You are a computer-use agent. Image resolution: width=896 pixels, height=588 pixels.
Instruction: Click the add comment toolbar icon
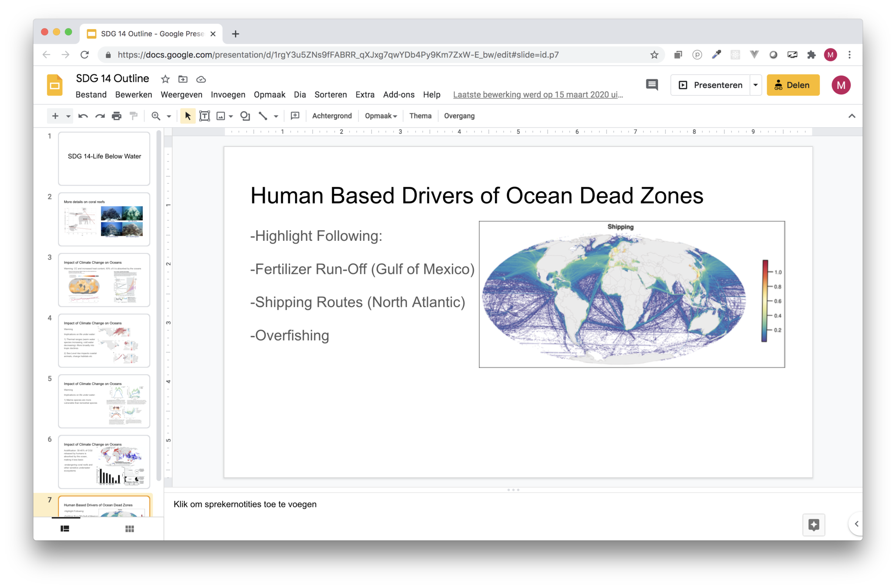295,116
